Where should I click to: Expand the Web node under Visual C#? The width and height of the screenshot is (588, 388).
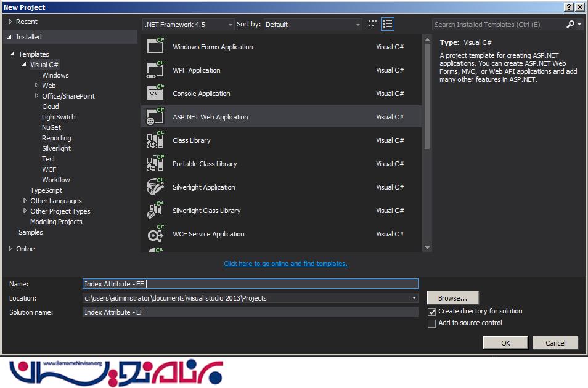point(36,86)
